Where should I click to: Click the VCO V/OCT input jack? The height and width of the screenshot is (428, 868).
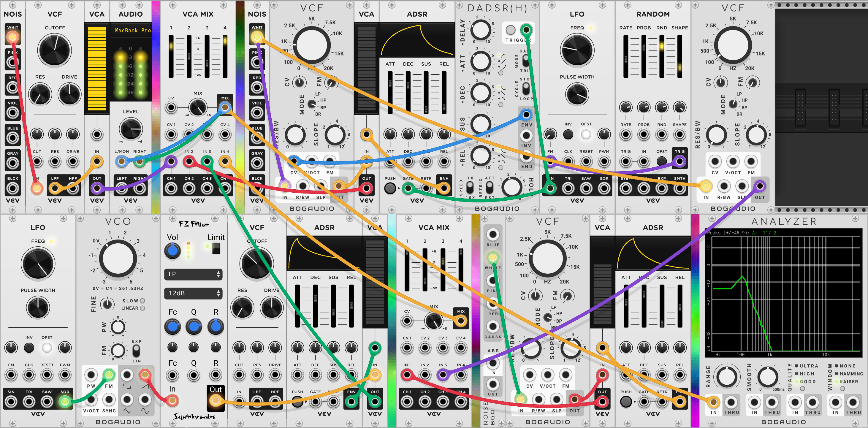(91, 400)
